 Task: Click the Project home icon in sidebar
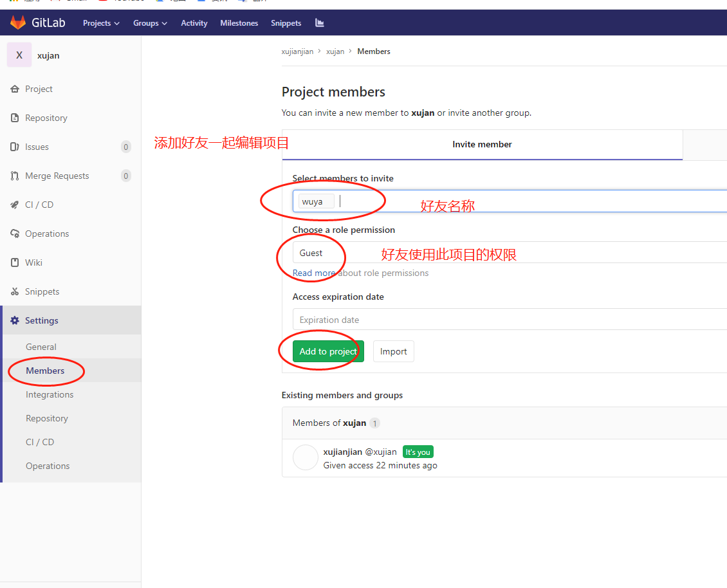click(15, 89)
